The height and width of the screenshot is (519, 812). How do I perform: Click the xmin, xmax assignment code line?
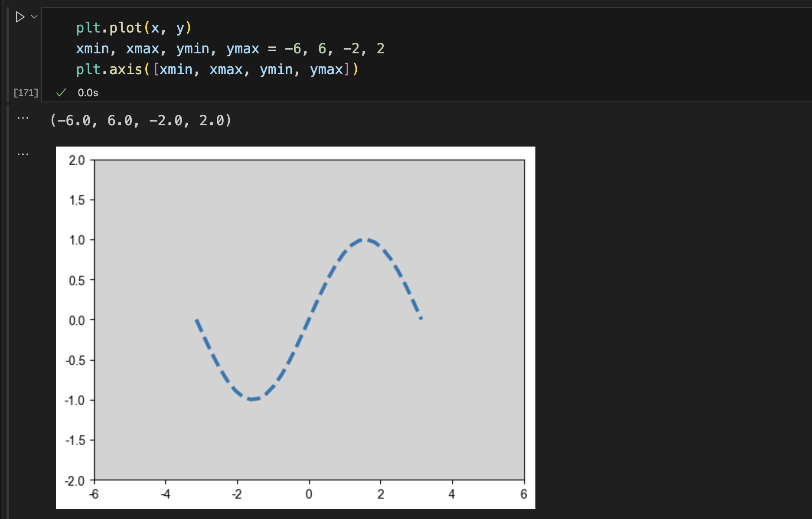point(230,49)
